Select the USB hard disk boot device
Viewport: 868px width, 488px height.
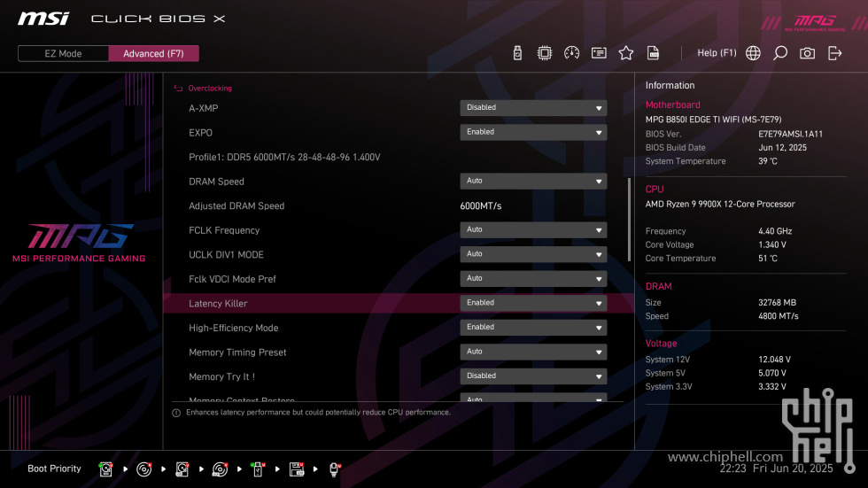click(182, 469)
